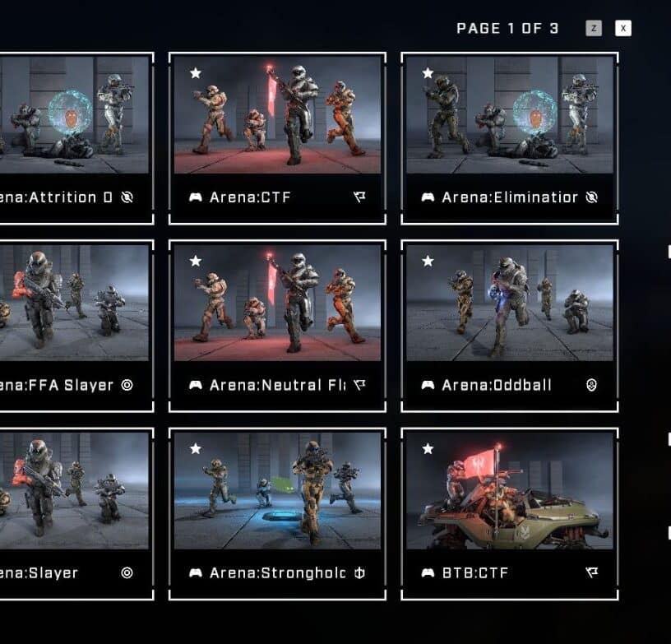This screenshot has height=644, width=671.
Task: Click the Arena:CTF flag mode icon
Action: coord(359,197)
